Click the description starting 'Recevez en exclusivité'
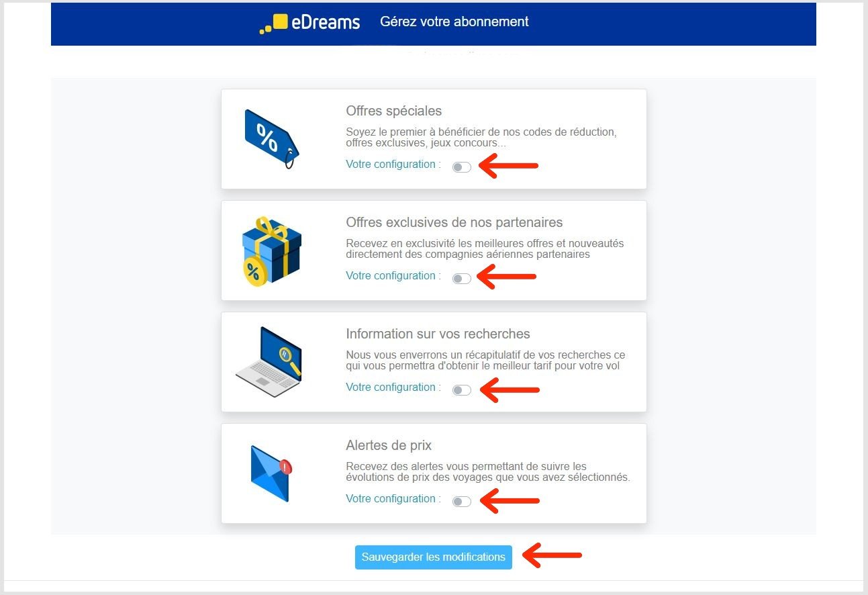The width and height of the screenshot is (868, 595). 485,249
